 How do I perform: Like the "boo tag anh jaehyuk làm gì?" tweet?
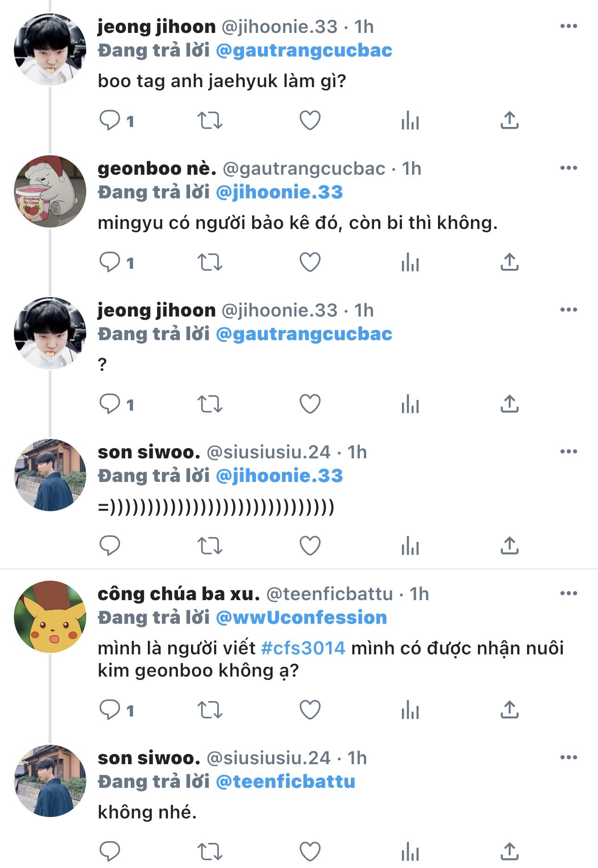(310, 120)
